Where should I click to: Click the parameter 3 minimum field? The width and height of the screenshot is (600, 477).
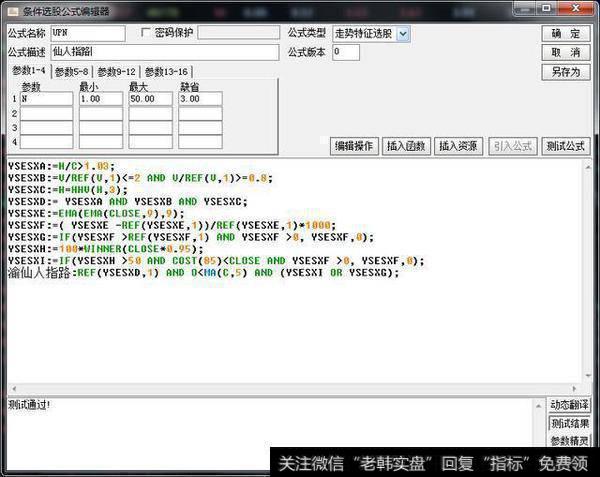point(101,128)
